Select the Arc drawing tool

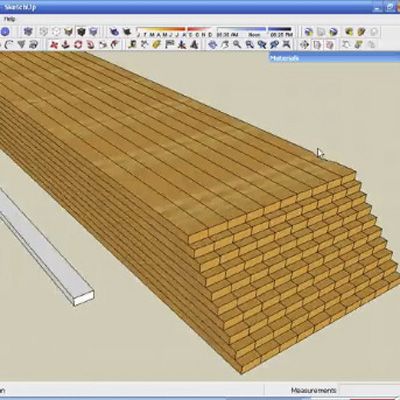click(9, 44)
